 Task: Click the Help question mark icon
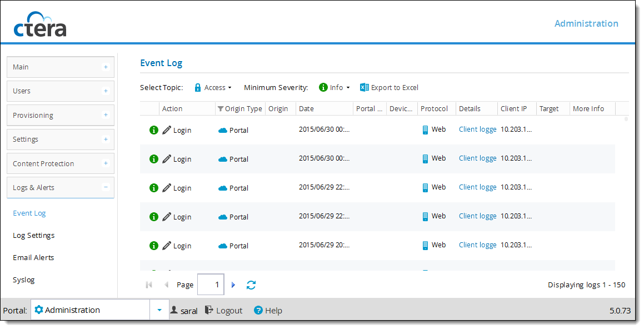click(x=258, y=311)
